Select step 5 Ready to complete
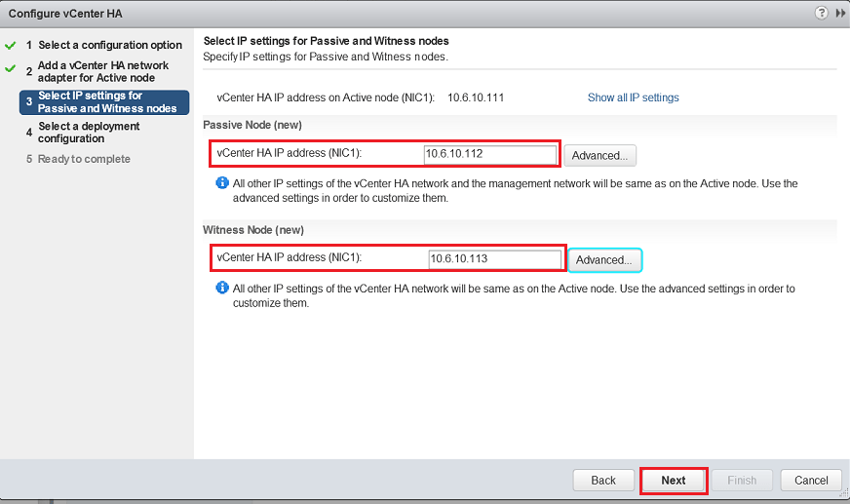The height and width of the screenshot is (504, 850). [x=84, y=159]
